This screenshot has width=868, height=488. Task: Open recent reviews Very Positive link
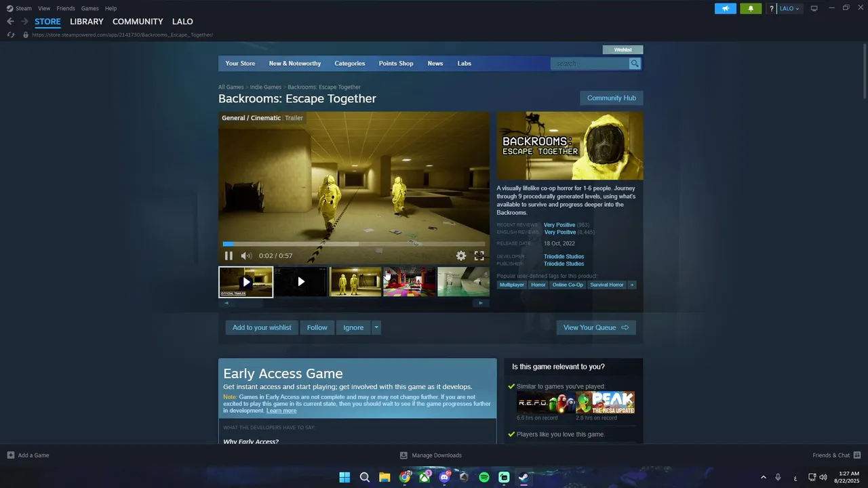[x=559, y=225]
